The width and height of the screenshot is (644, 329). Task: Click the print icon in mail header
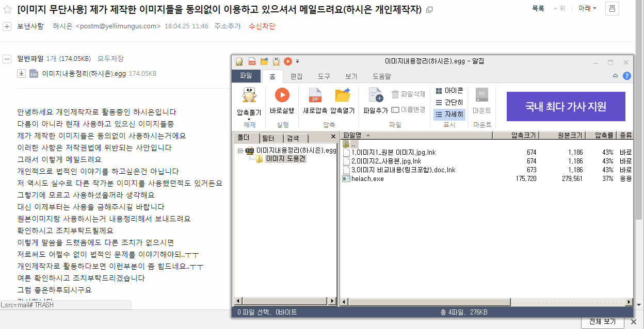tap(612, 9)
